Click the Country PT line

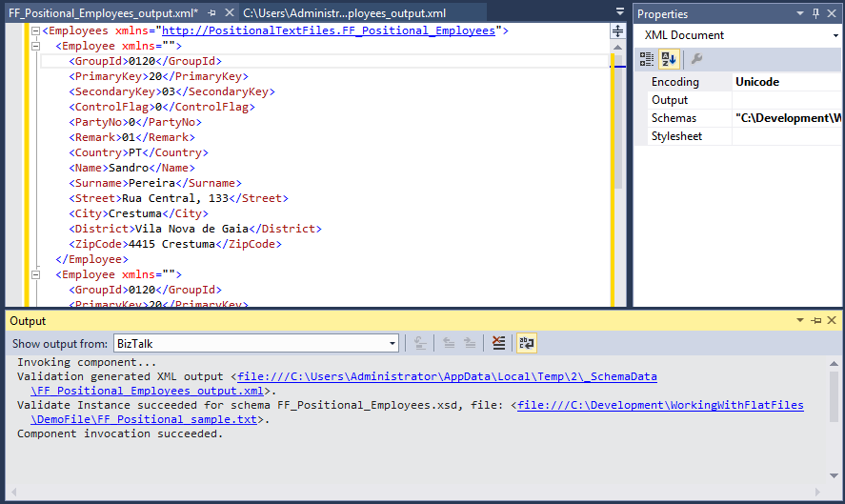click(x=138, y=152)
